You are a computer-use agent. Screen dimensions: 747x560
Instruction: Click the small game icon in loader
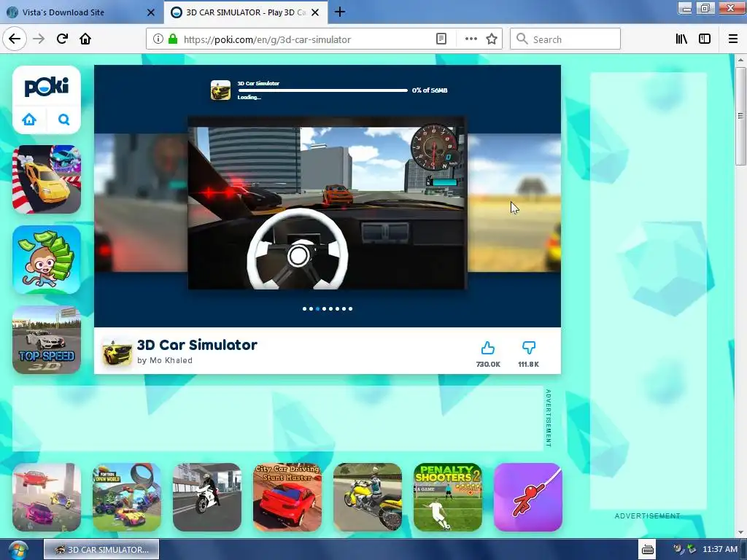coord(220,90)
